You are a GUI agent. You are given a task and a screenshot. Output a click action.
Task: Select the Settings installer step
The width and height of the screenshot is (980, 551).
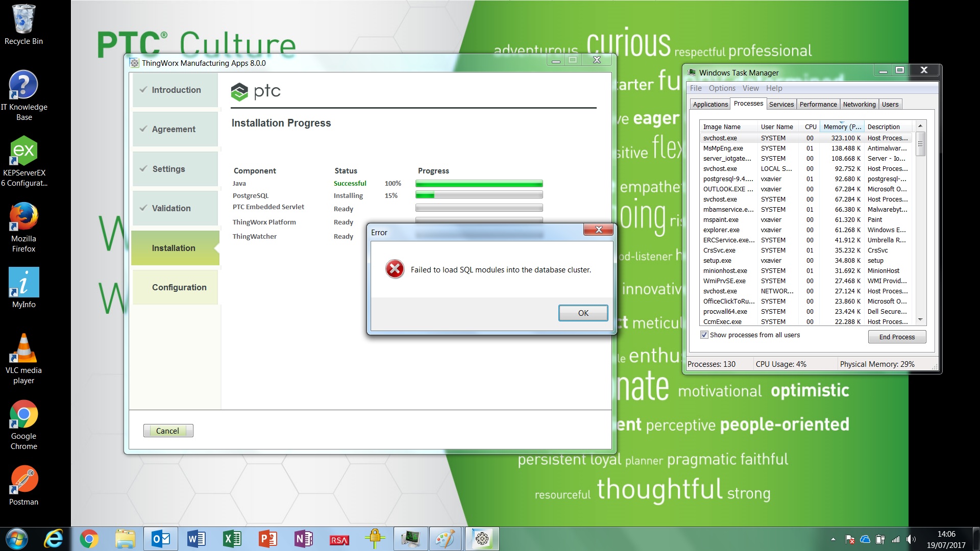[x=175, y=169]
